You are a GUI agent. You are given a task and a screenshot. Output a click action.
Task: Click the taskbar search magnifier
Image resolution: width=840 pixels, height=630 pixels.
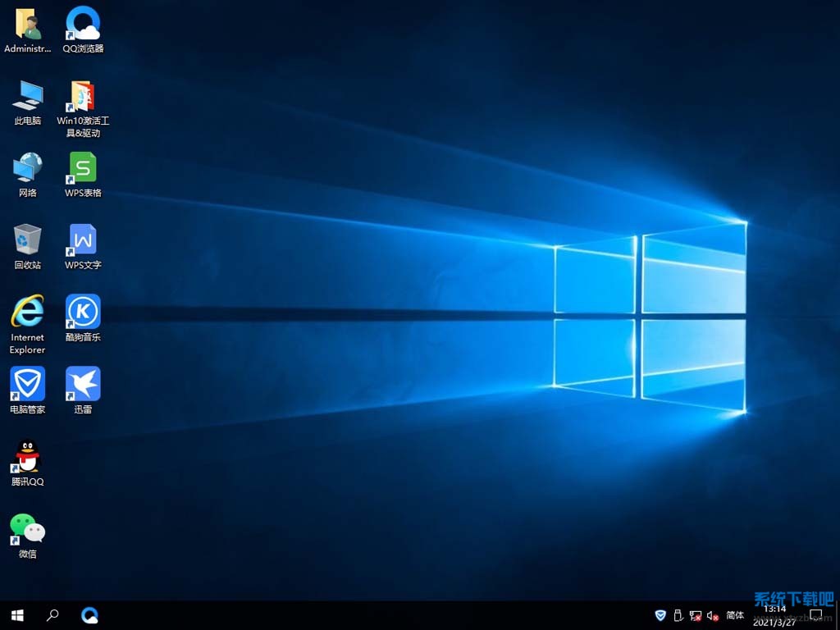[52, 615]
